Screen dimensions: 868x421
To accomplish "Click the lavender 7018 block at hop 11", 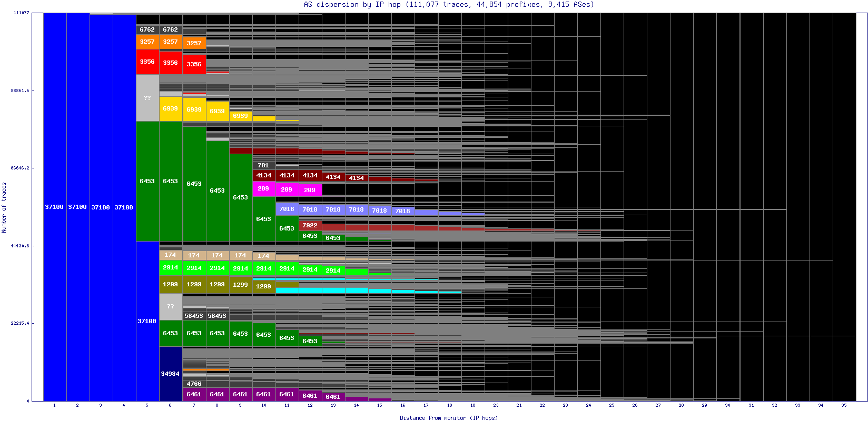I will click(287, 209).
